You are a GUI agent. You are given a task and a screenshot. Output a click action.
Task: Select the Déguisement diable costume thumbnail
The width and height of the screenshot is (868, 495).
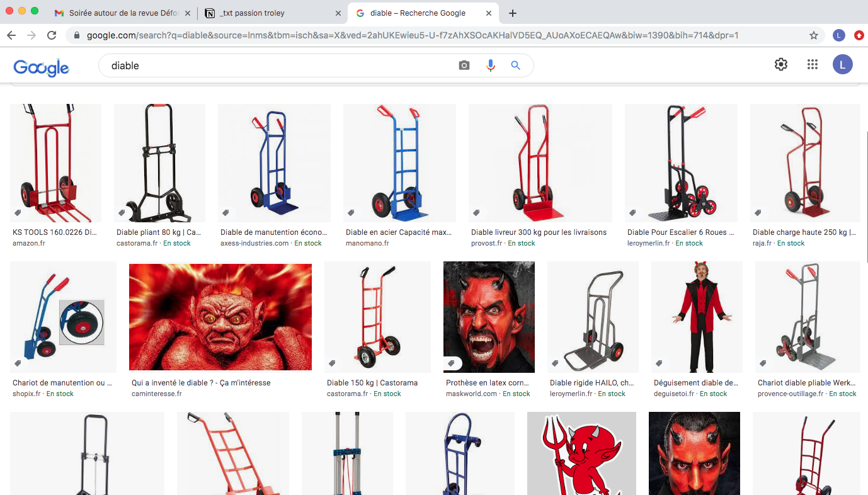click(697, 317)
